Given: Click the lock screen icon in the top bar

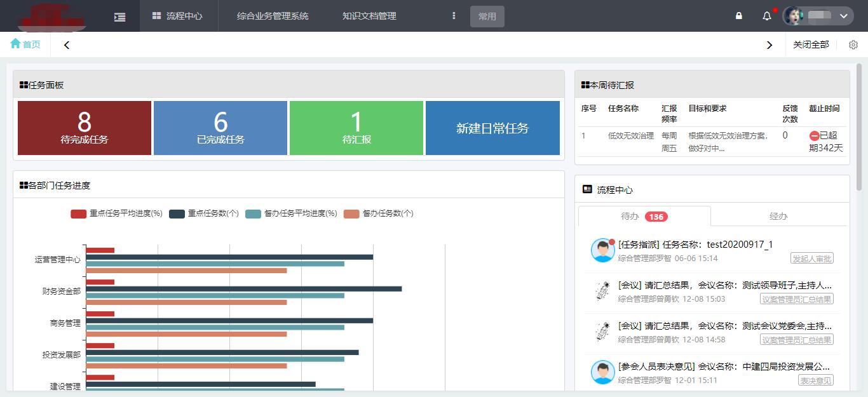Looking at the screenshot, I should [738, 15].
